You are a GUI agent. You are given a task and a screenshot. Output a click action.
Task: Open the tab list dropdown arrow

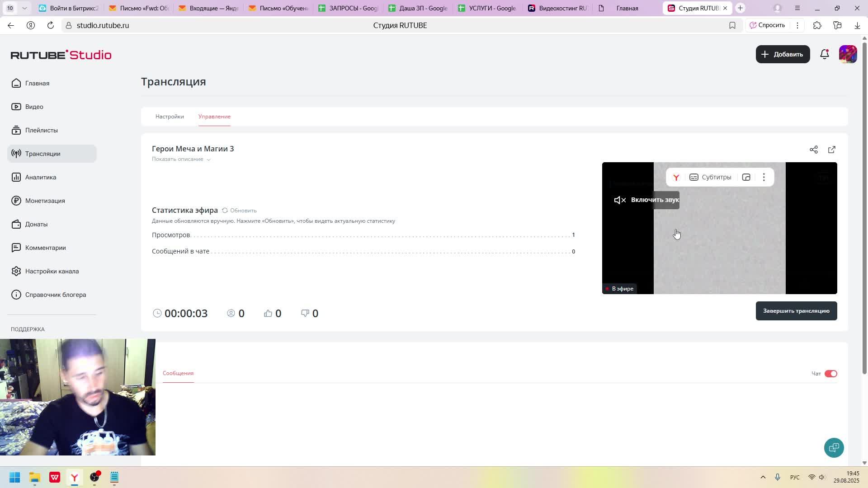point(24,8)
